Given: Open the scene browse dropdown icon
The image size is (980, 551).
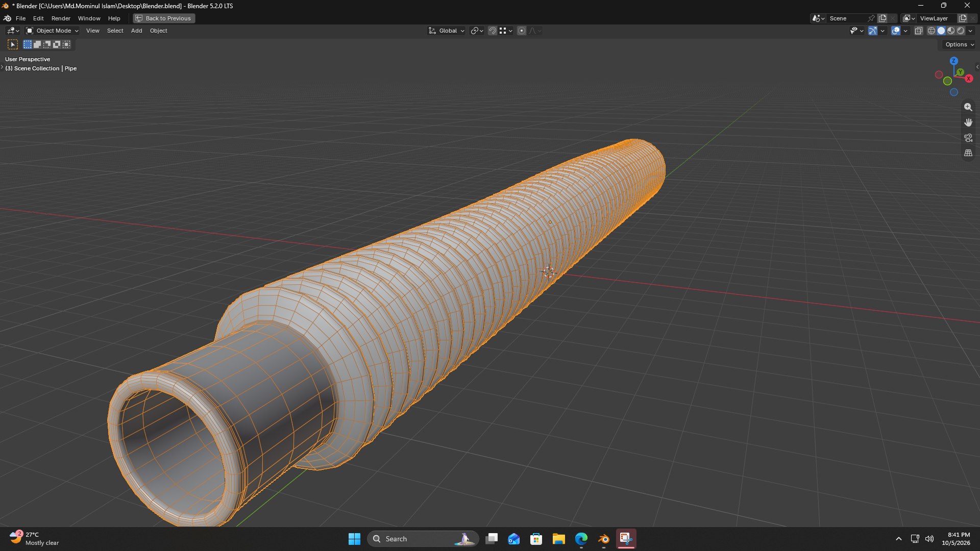Looking at the screenshot, I should click(818, 18).
